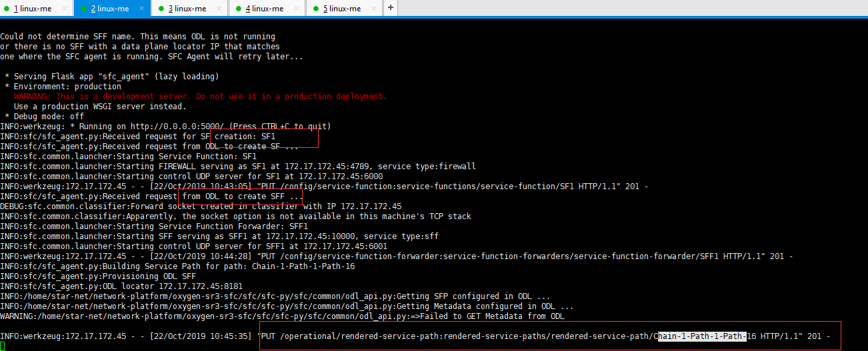Close the 1 linux-me tab
868x351 pixels.
click(x=64, y=9)
